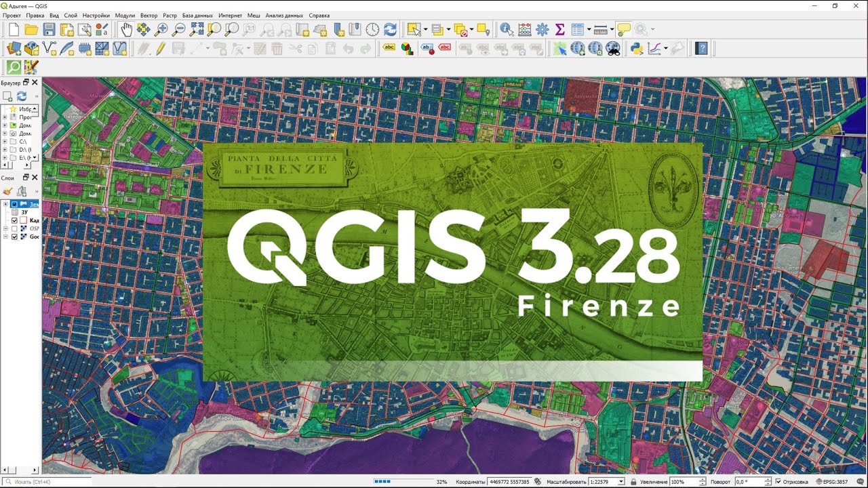Open Data Source Manager icon
Screen dimensions: 868x488
pos(14,48)
